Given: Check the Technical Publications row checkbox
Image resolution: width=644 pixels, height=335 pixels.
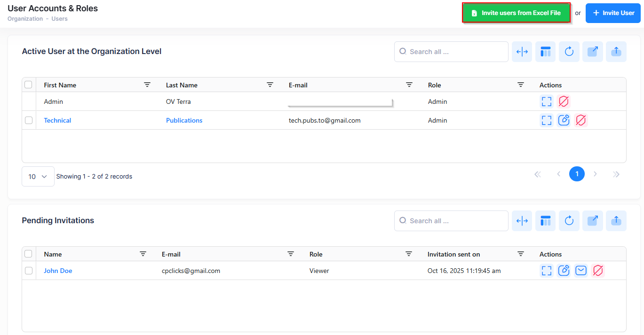Looking at the screenshot, I should pyautogui.click(x=29, y=120).
